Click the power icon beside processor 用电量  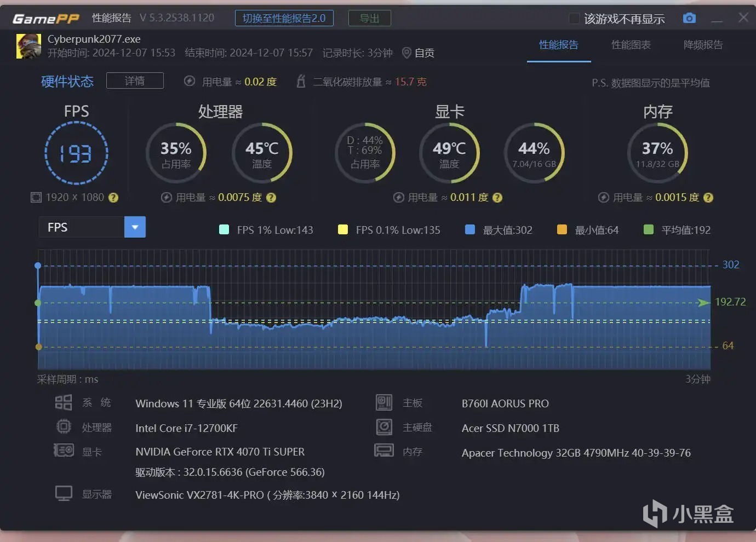pos(167,197)
